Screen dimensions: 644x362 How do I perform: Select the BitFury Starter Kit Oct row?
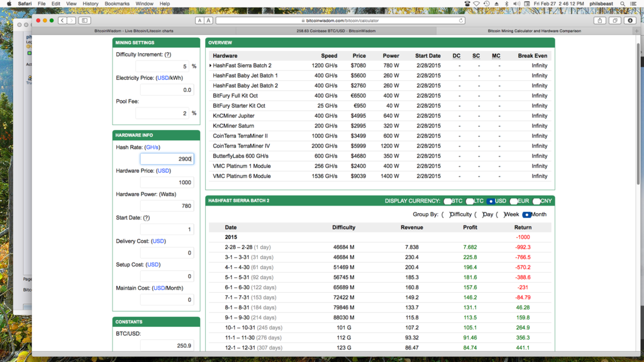pyautogui.click(x=380, y=106)
